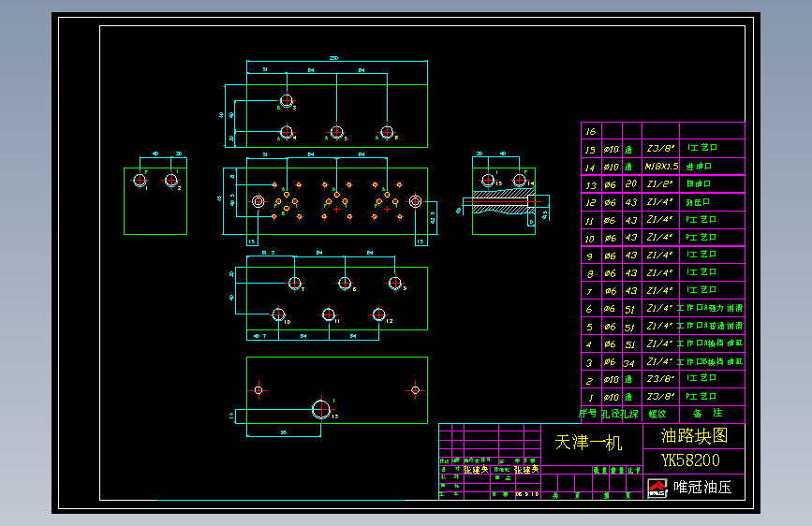
Task: Select the remark text in row 4
Action: click(710, 343)
